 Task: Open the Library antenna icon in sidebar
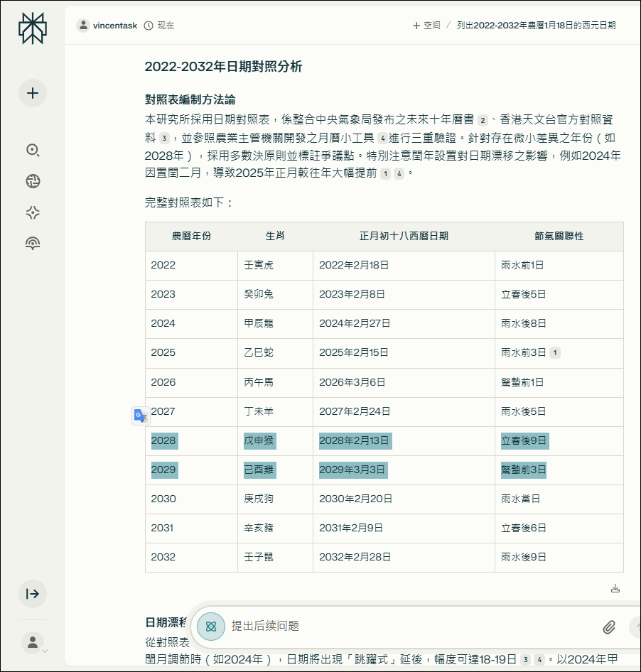pyautogui.click(x=33, y=244)
